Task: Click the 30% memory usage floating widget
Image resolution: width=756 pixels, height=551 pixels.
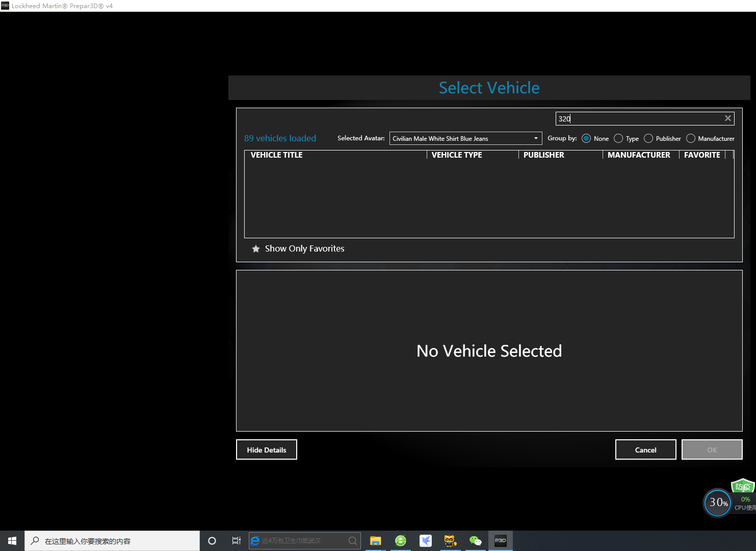Action: pyautogui.click(x=718, y=503)
